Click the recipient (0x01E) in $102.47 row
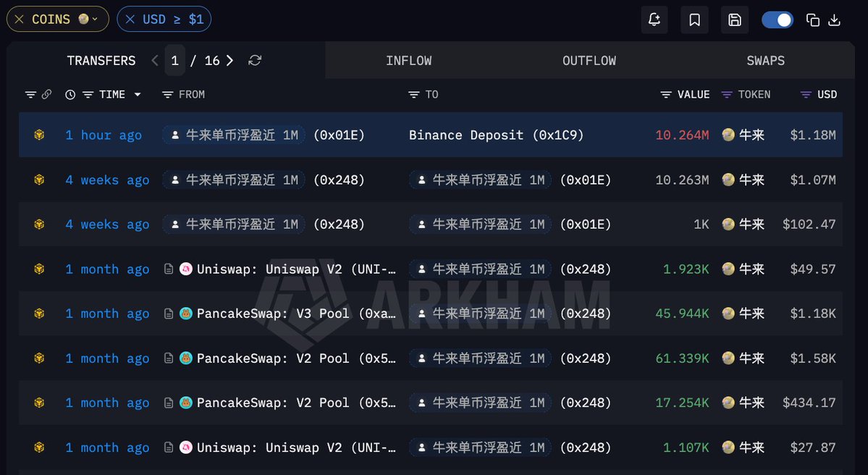868x475 pixels. click(510, 224)
